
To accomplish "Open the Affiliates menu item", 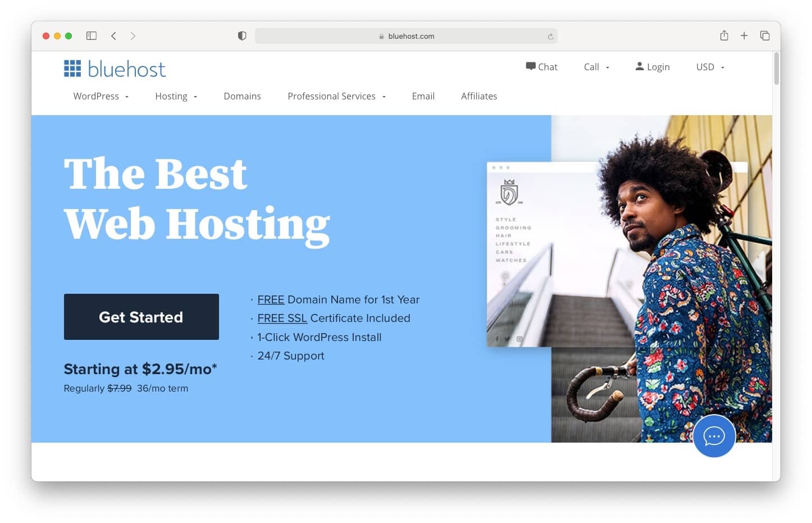I will coord(479,96).
